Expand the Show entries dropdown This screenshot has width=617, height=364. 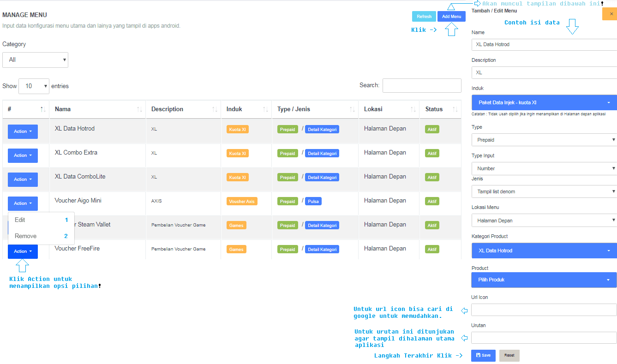(x=34, y=86)
